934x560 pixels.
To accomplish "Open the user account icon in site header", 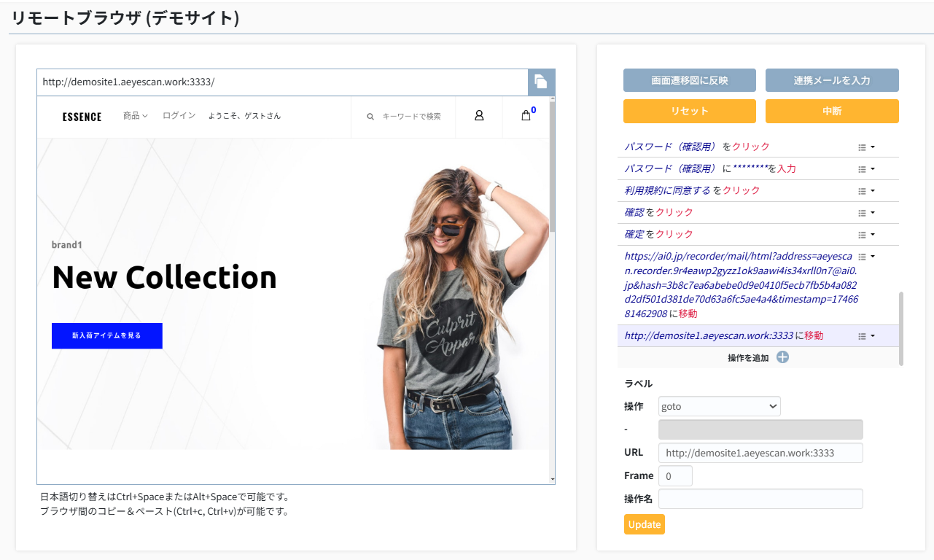I will point(479,115).
